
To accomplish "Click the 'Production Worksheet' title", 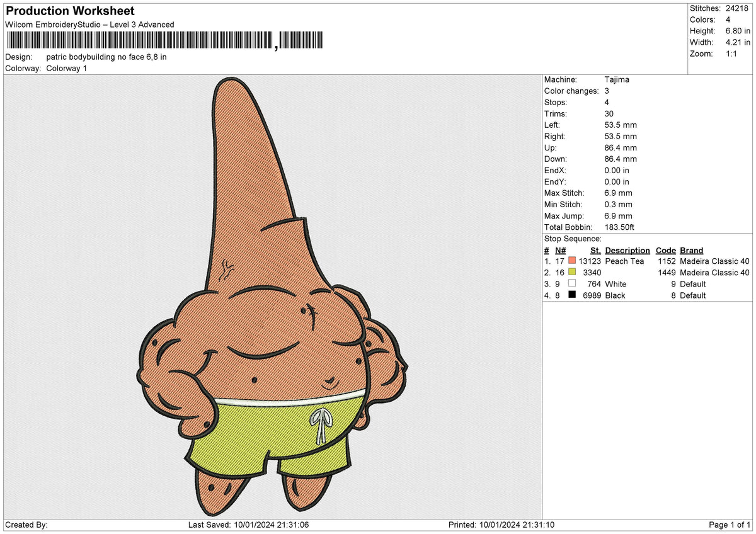I will (70, 11).
